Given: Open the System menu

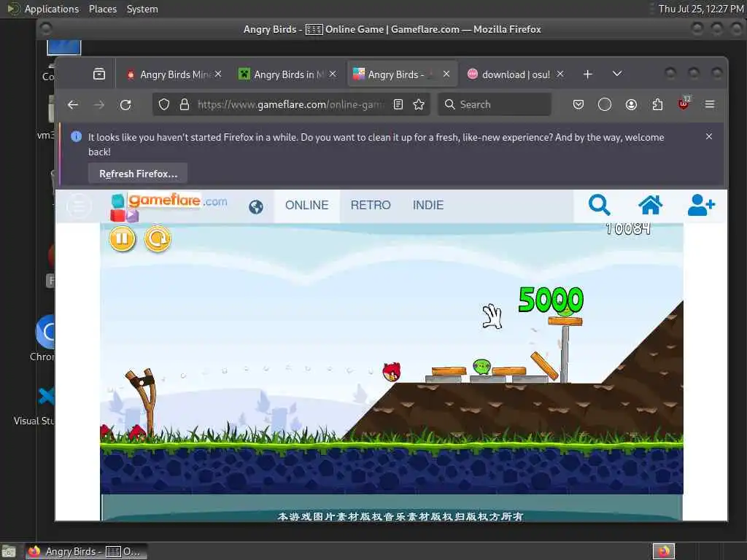Looking at the screenshot, I should click(x=142, y=9).
